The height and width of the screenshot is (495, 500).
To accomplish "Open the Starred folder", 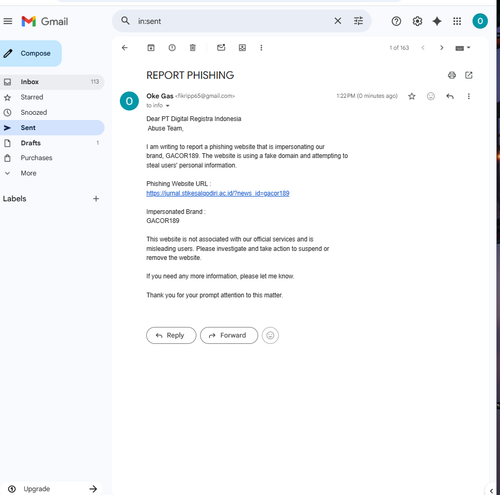I will [x=52, y=97].
